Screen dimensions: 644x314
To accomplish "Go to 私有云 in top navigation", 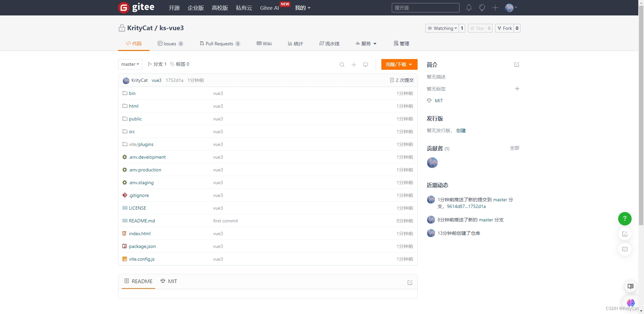I will click(x=244, y=8).
